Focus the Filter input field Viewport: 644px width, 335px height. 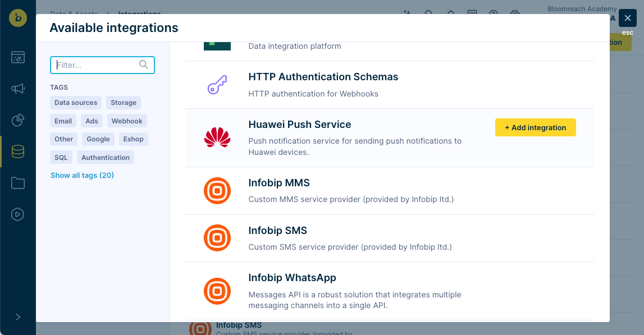pos(102,65)
